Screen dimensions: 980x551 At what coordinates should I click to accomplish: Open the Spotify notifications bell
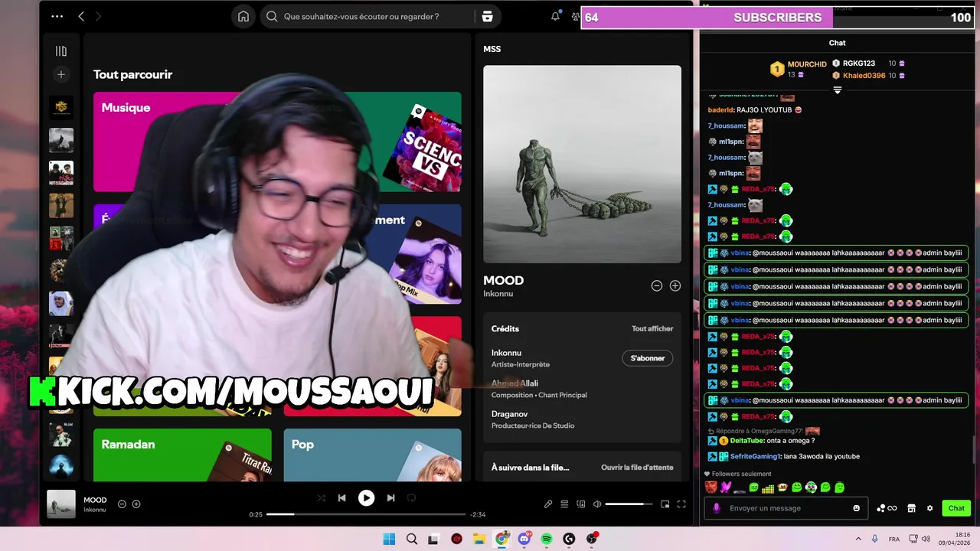(555, 16)
